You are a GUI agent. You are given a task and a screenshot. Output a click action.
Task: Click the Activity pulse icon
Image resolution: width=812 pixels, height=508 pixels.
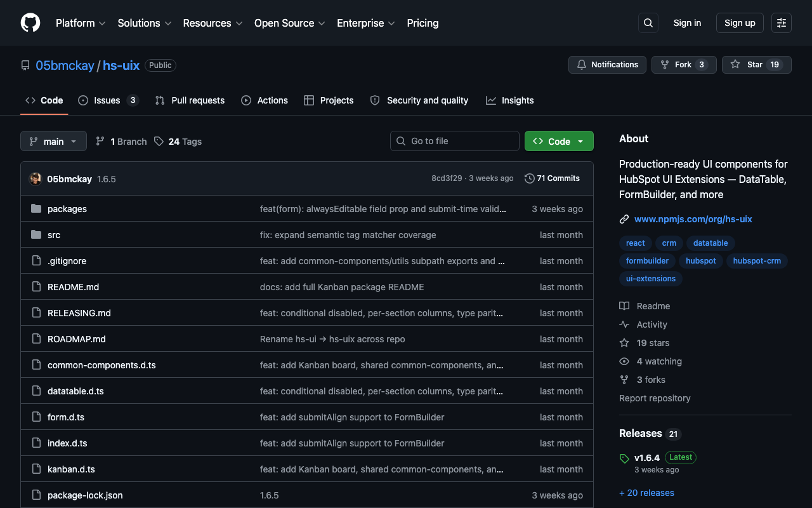pos(624,324)
